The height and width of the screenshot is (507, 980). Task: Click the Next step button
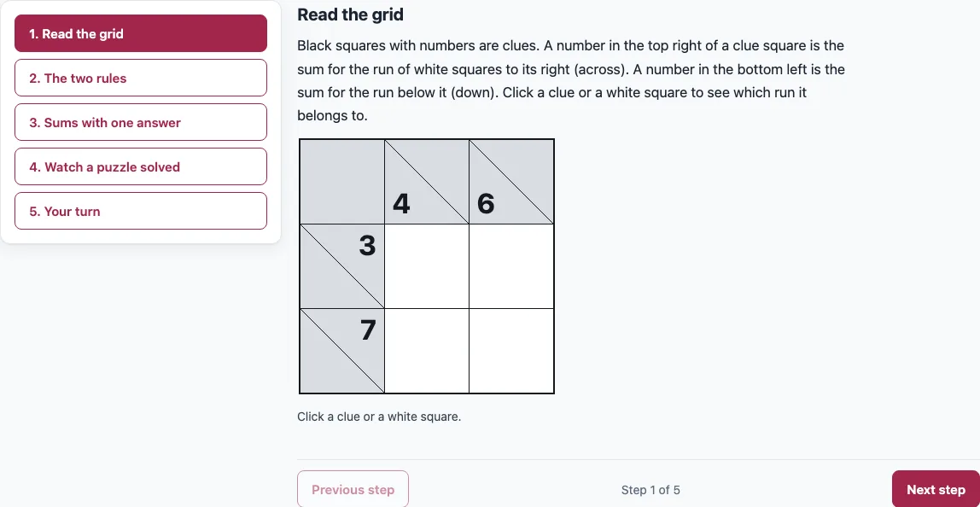[x=936, y=489]
